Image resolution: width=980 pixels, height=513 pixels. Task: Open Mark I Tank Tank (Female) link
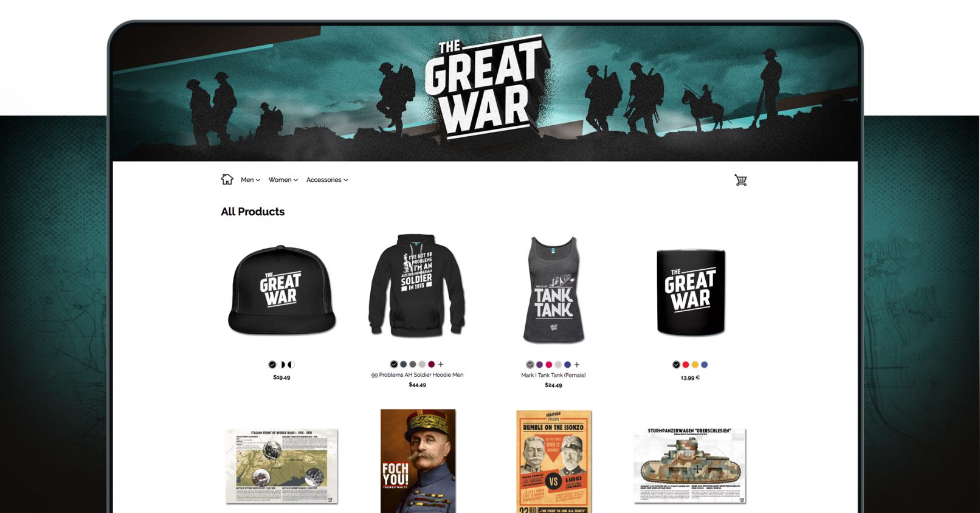click(553, 375)
